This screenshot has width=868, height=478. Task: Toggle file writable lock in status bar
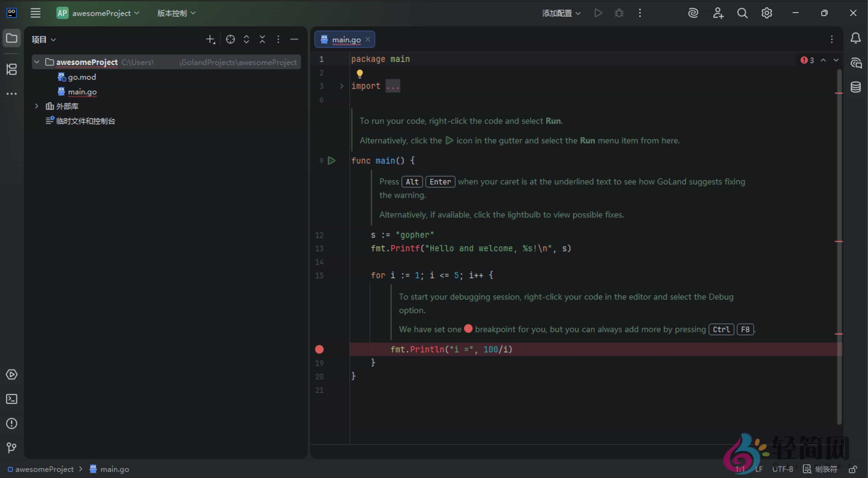pos(855,469)
